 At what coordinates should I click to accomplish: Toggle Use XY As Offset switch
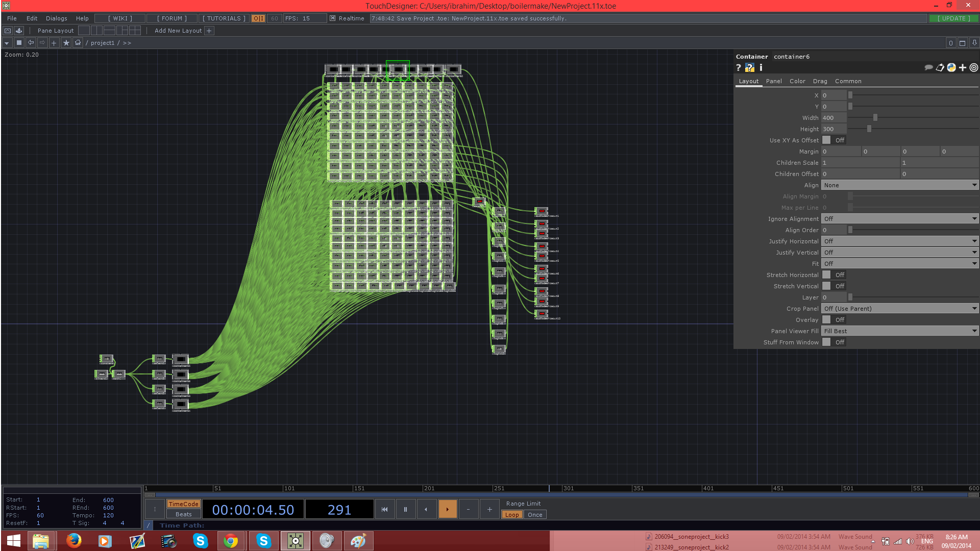(827, 140)
